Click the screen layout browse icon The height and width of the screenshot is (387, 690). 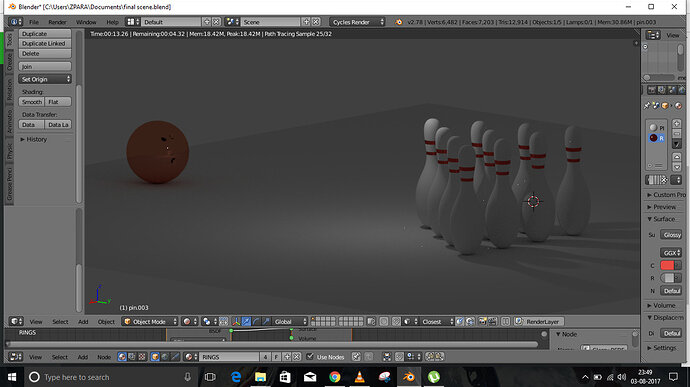tap(132, 22)
